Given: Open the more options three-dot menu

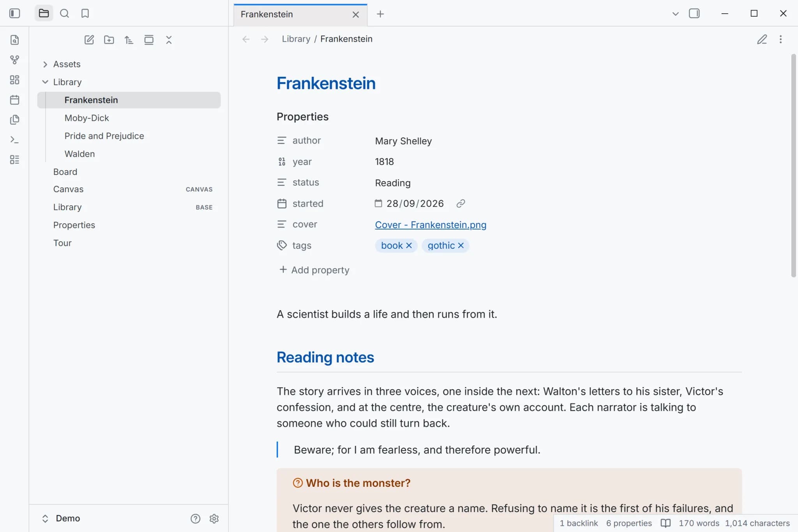Looking at the screenshot, I should pyautogui.click(x=780, y=39).
